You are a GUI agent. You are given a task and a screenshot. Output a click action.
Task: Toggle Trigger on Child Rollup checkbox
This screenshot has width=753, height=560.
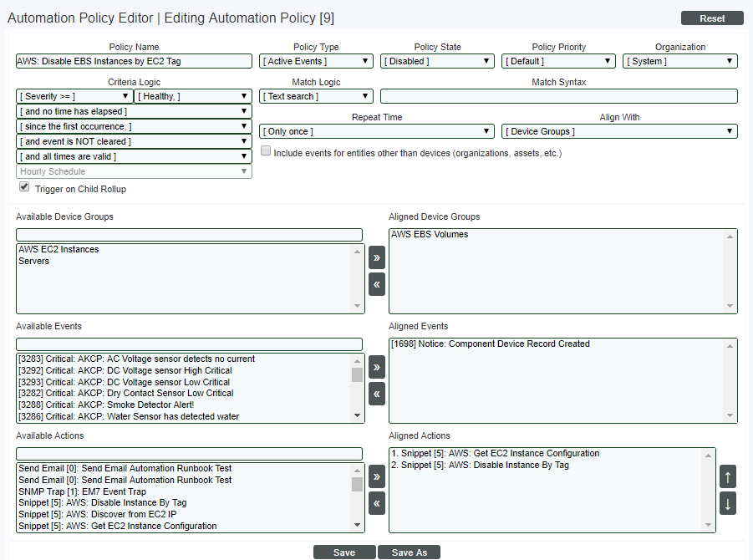(x=24, y=187)
